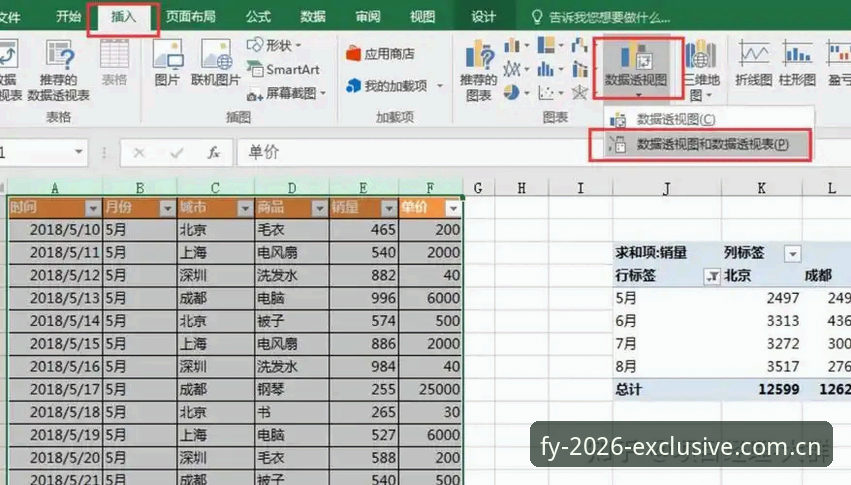Open the 列标签 pivot filter dropdown
This screenshot has width=851, height=485.
pos(792,253)
